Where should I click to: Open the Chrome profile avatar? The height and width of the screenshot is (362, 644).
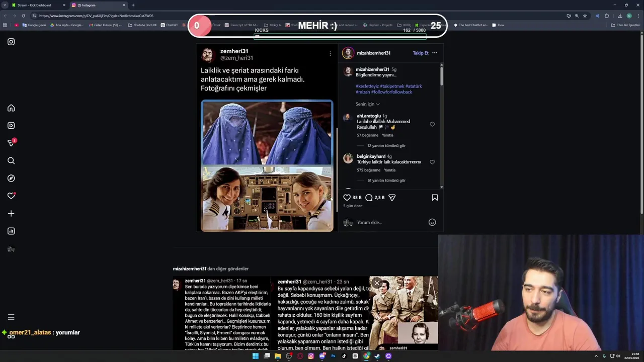click(629, 16)
